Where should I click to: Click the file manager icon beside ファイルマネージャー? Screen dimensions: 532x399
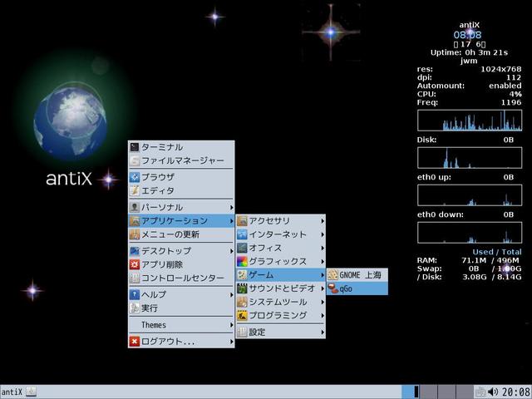click(x=135, y=160)
